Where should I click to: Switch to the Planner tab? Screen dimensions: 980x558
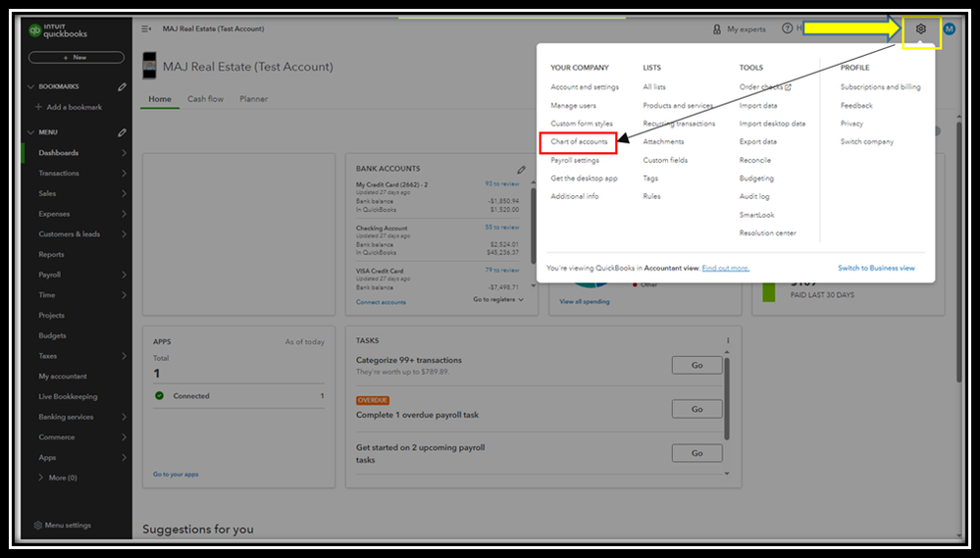254,99
